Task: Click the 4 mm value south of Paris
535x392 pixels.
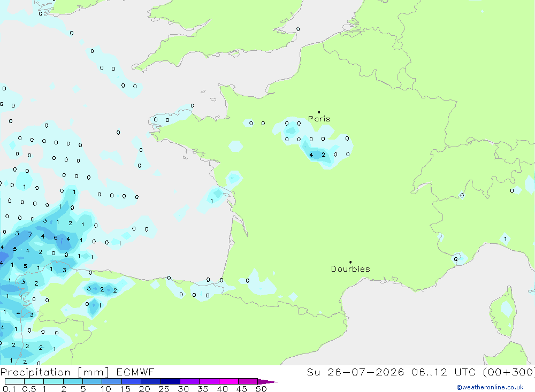Action: pos(311,155)
